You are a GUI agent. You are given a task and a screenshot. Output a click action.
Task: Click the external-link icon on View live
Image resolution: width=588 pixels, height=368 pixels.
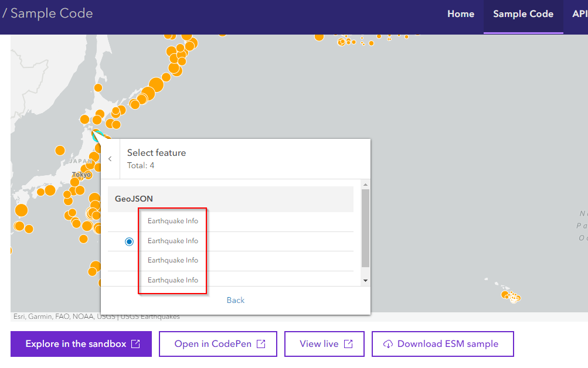pos(349,344)
